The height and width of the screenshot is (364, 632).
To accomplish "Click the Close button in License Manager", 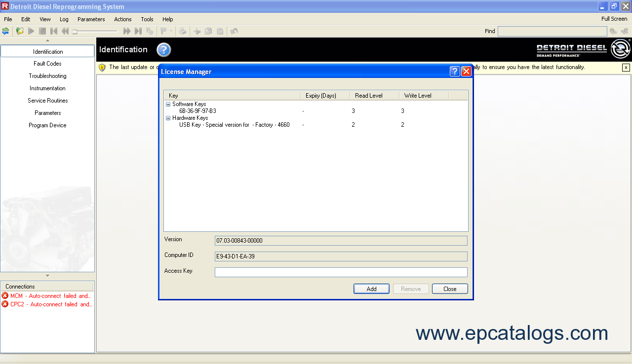I will (x=449, y=289).
